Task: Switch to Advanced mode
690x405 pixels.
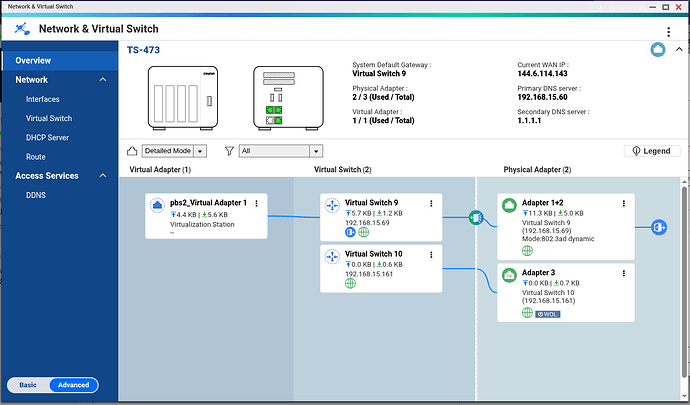Action: pyautogui.click(x=73, y=385)
